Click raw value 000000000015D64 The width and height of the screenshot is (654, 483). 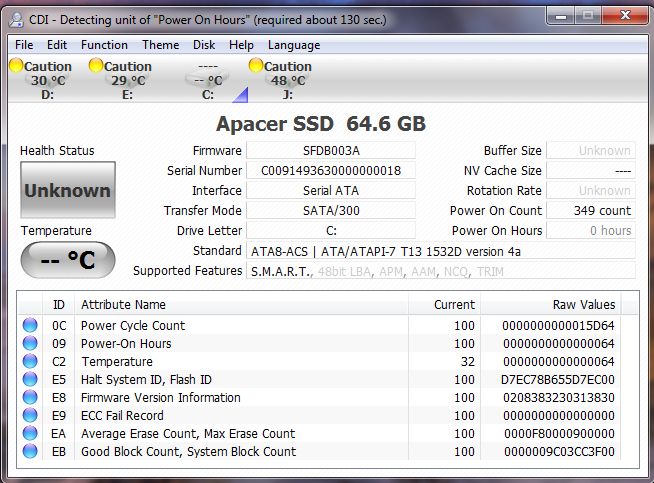[558, 326]
